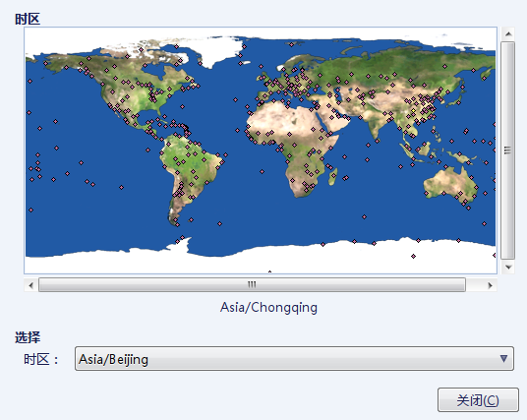Viewport: 527px width, 420px height.
Task: Open the timezone dropdown arrow
Action: (x=503, y=358)
